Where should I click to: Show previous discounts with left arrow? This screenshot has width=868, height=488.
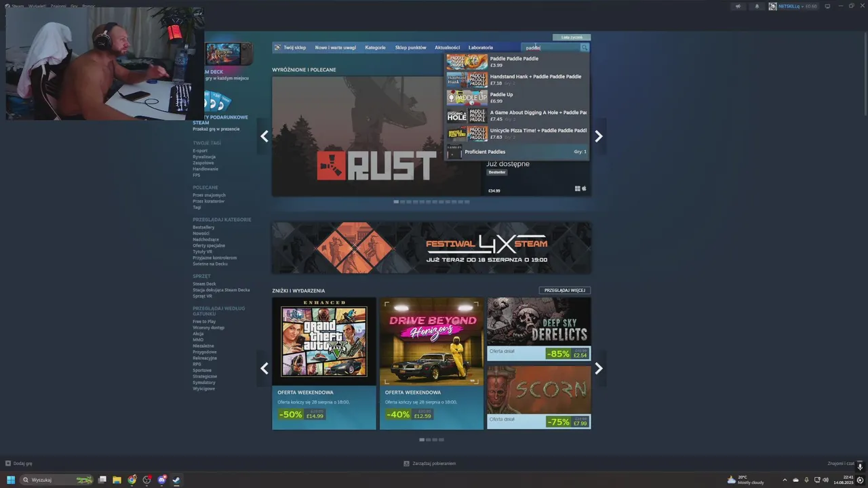click(x=264, y=369)
